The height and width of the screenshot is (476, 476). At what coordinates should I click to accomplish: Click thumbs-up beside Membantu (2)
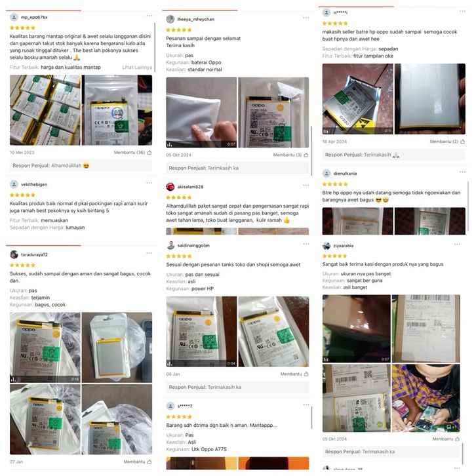click(462, 142)
